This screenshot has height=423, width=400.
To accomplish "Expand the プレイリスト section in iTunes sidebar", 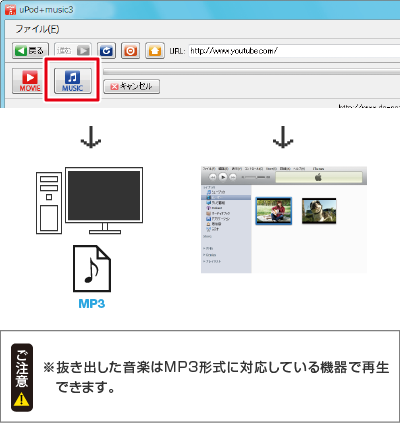I will tap(212, 262).
